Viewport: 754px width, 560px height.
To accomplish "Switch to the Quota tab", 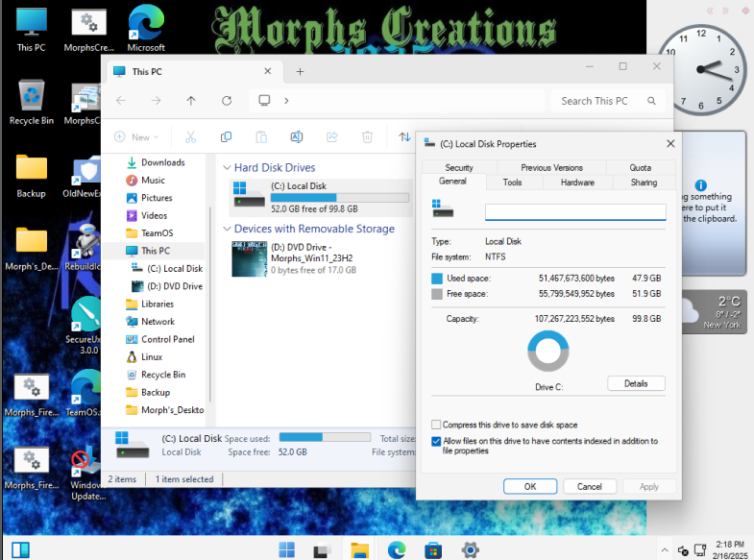I will point(641,167).
